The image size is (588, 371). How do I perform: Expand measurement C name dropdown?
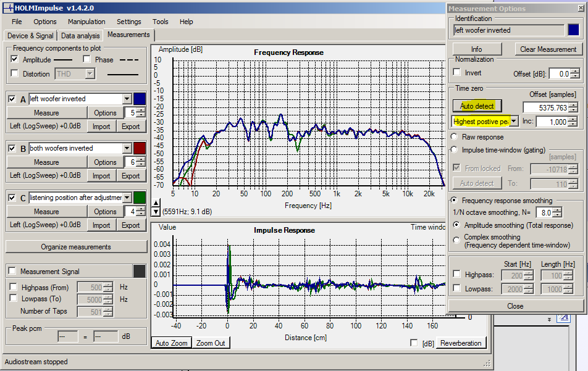[x=127, y=198]
